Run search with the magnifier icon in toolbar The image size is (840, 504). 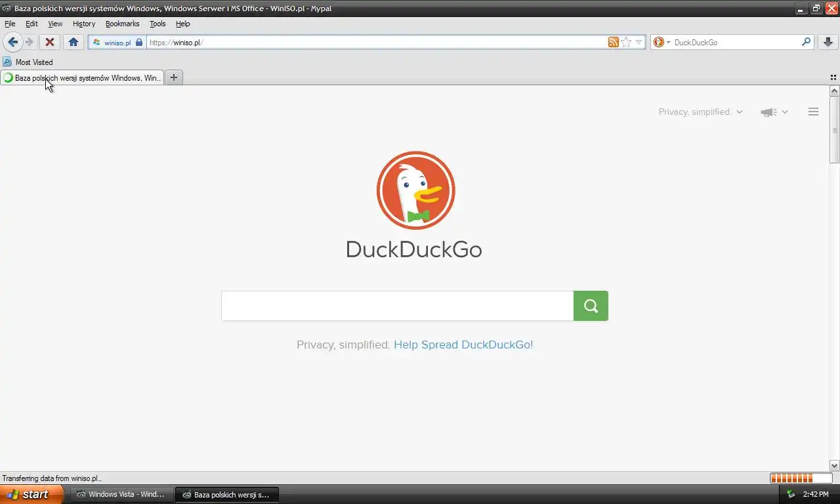(x=807, y=42)
